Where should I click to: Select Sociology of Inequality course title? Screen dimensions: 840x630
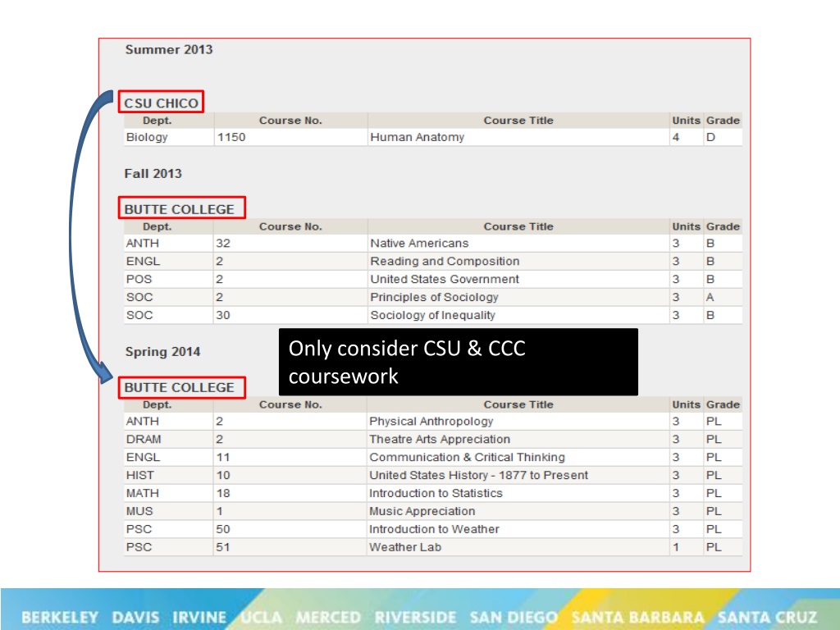pos(433,315)
